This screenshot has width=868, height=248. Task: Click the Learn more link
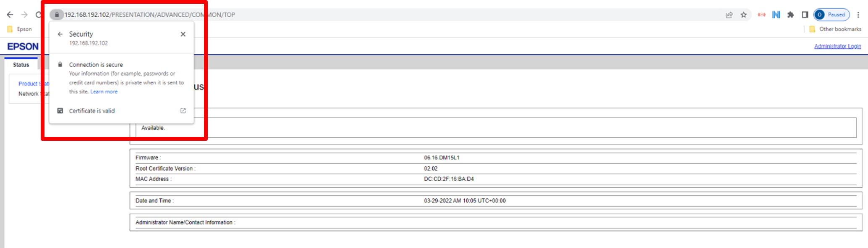(104, 92)
